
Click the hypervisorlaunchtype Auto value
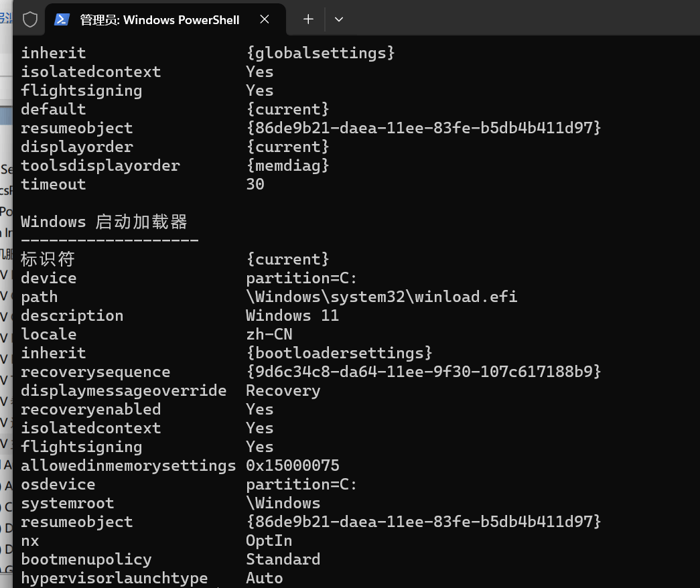265,578
